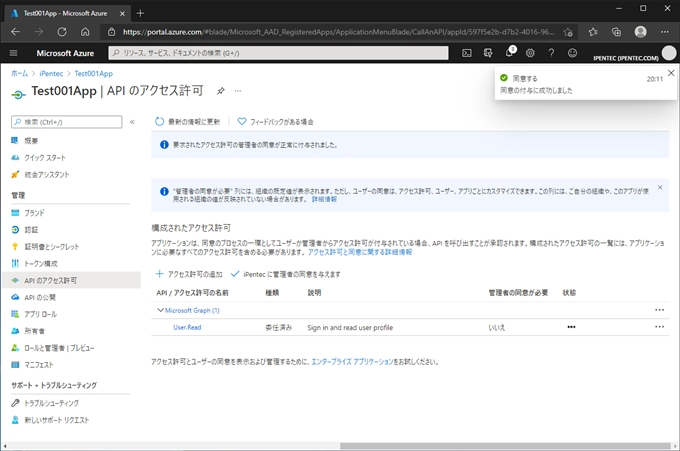The height and width of the screenshot is (451, 680).
Task: Open the browser favorites list
Action: click(593, 32)
